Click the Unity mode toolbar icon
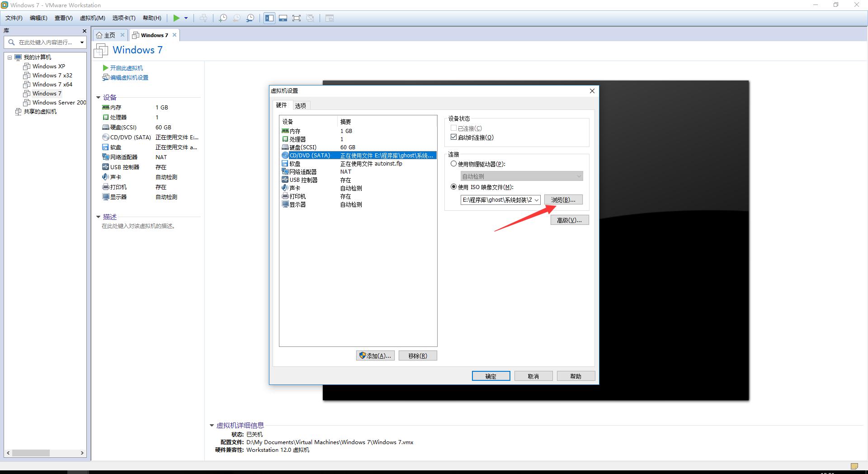The height and width of the screenshot is (474, 868). point(311,18)
